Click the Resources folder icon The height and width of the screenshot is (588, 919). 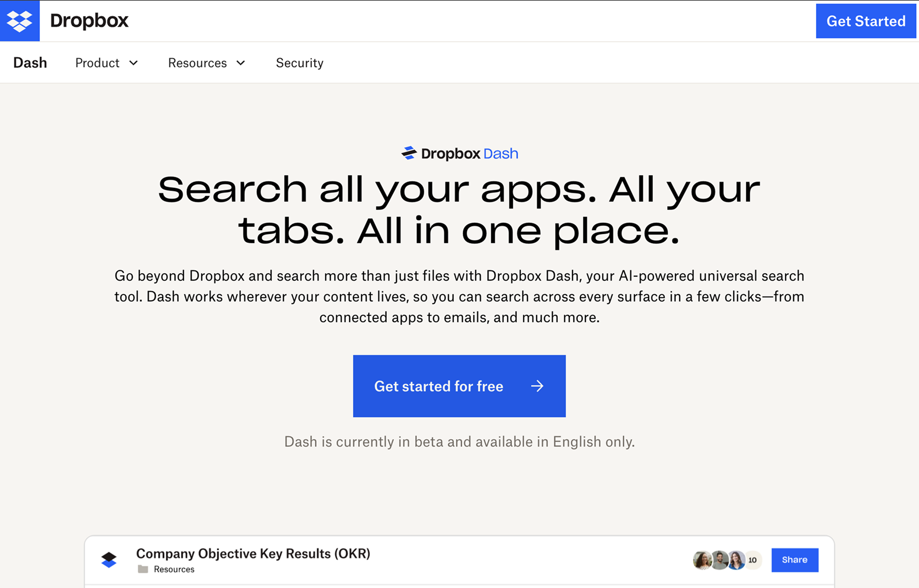point(143,569)
